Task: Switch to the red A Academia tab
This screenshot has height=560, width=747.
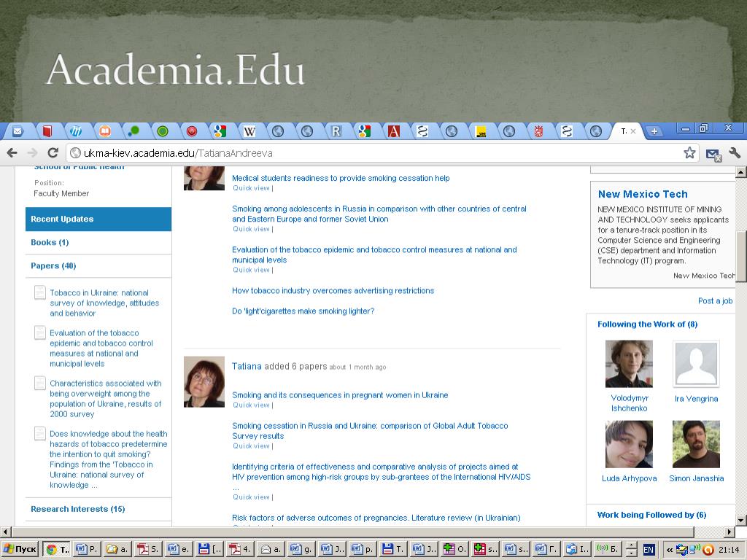Action: (393, 131)
